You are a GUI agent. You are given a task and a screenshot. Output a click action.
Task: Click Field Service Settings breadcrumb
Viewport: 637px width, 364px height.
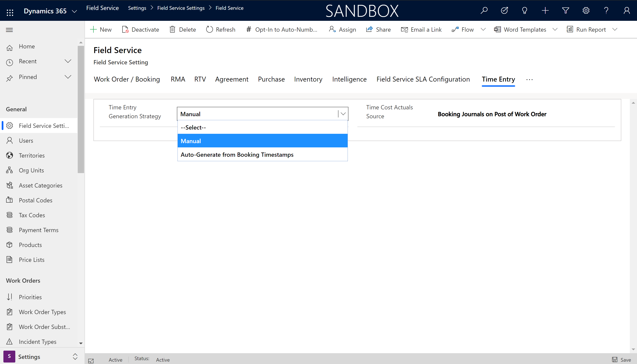[181, 8]
